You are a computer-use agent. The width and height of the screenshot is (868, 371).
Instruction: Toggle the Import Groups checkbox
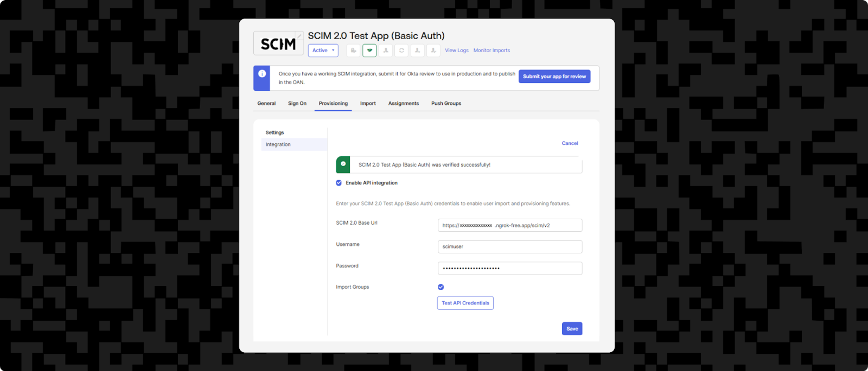tap(440, 287)
